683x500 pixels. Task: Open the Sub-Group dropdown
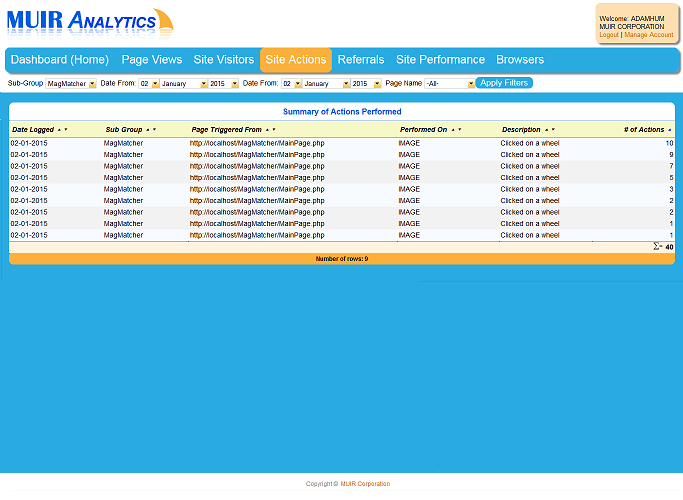click(x=92, y=84)
